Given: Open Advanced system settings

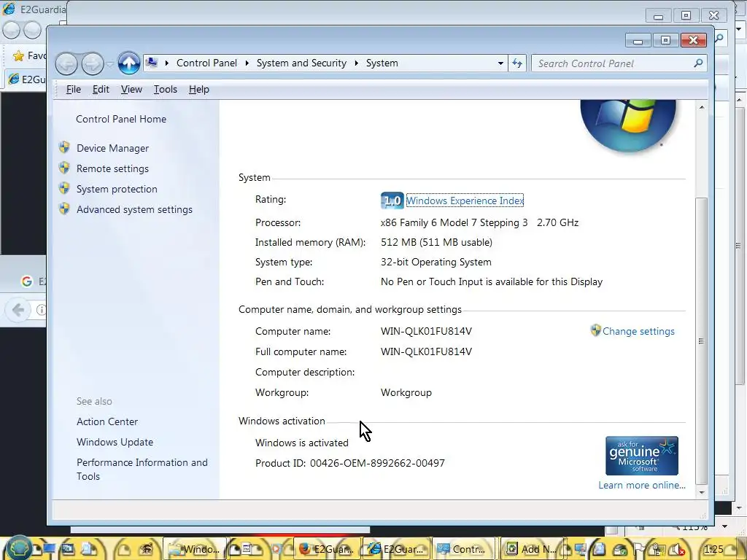Looking at the screenshot, I should 134,209.
